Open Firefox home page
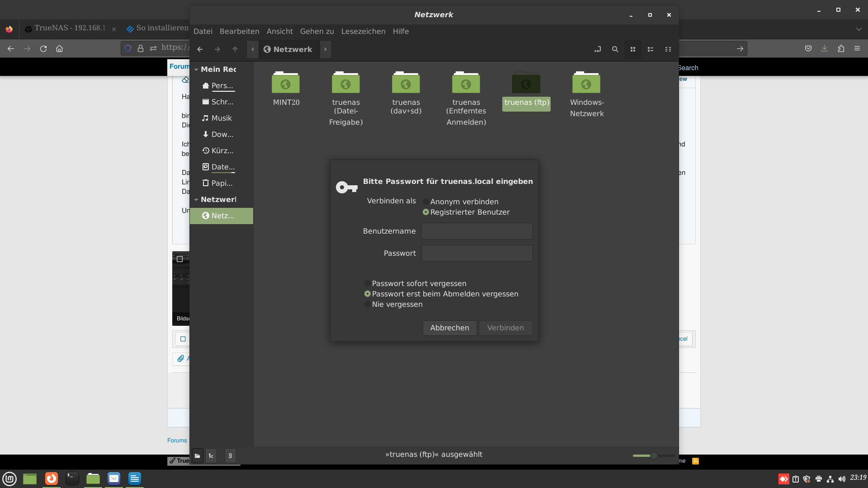Image resolution: width=868 pixels, height=488 pixels. tap(59, 48)
